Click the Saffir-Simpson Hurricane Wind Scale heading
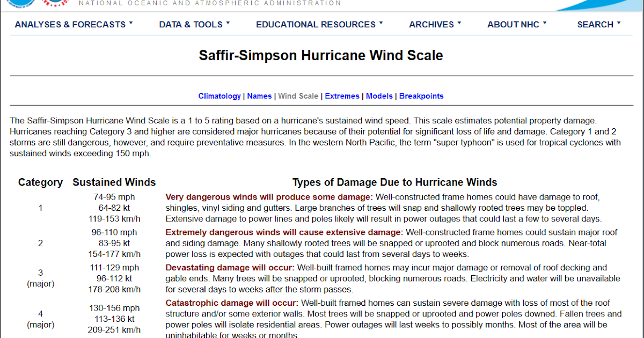 tap(321, 55)
